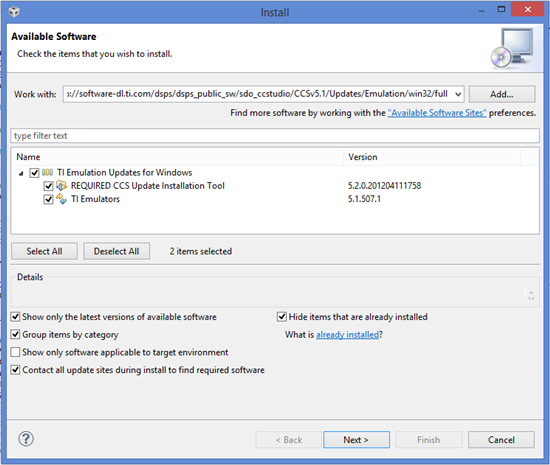Maximize the Install dialog window
This screenshot has width=550, height=465.
coord(502,9)
